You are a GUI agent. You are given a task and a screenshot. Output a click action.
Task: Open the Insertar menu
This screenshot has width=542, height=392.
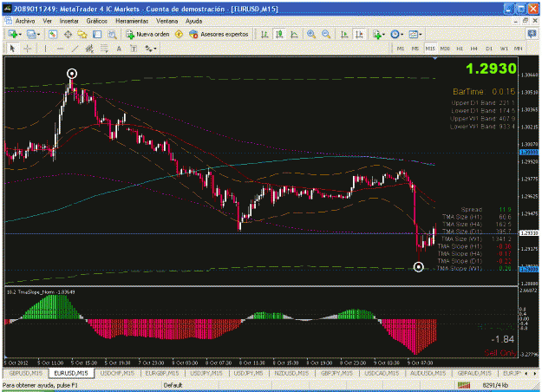(69, 21)
